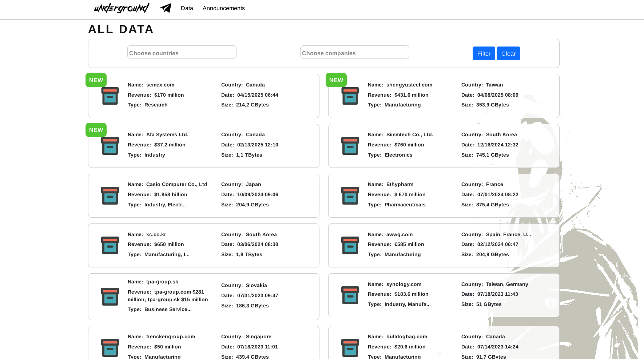Click the type Pharmaceuticals
This screenshot has width=644, height=359.
(405, 205)
